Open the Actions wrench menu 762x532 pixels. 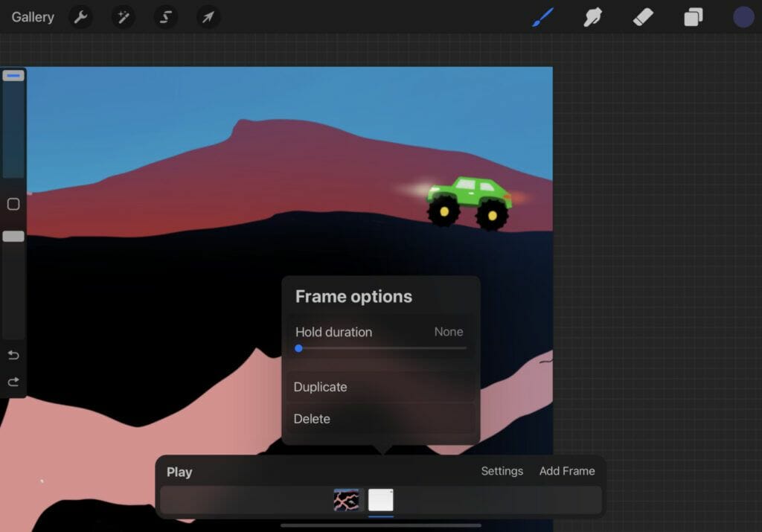[80, 17]
